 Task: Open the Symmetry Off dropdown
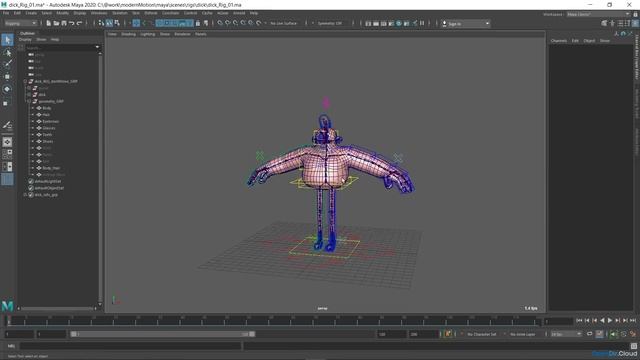(x=330, y=23)
